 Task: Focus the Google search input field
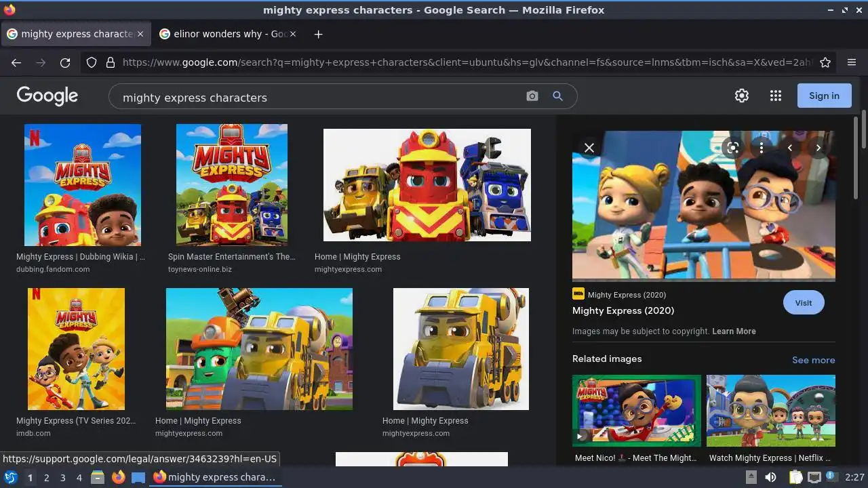(319, 97)
